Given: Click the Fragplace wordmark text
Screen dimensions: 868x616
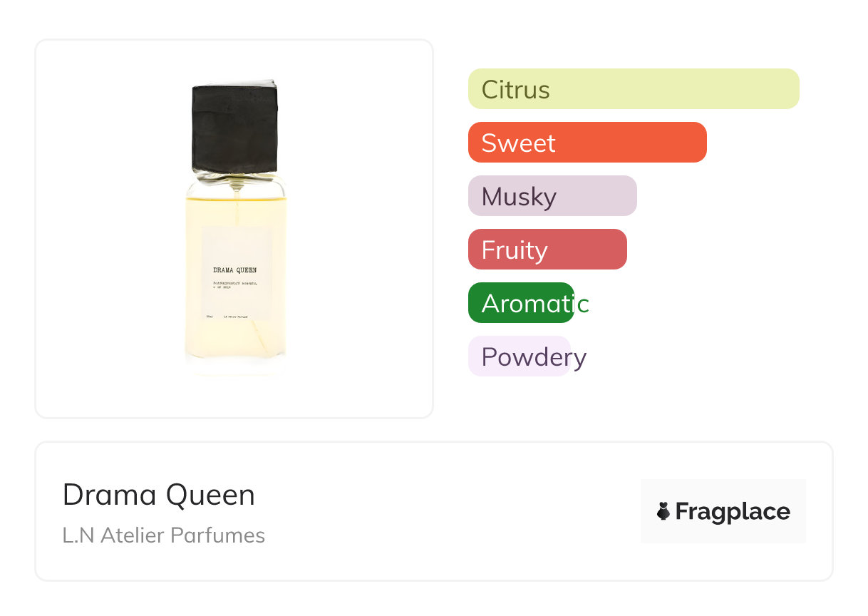Looking at the screenshot, I should [733, 511].
